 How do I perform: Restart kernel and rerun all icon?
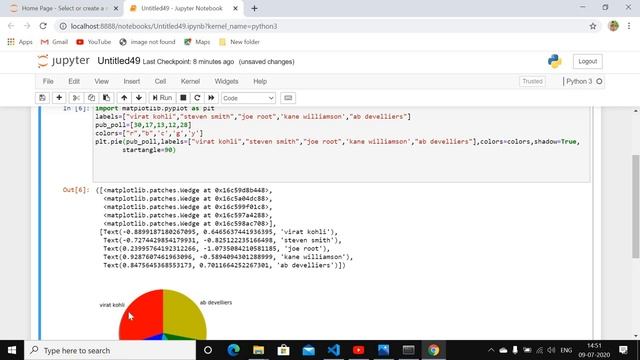tap(211, 98)
